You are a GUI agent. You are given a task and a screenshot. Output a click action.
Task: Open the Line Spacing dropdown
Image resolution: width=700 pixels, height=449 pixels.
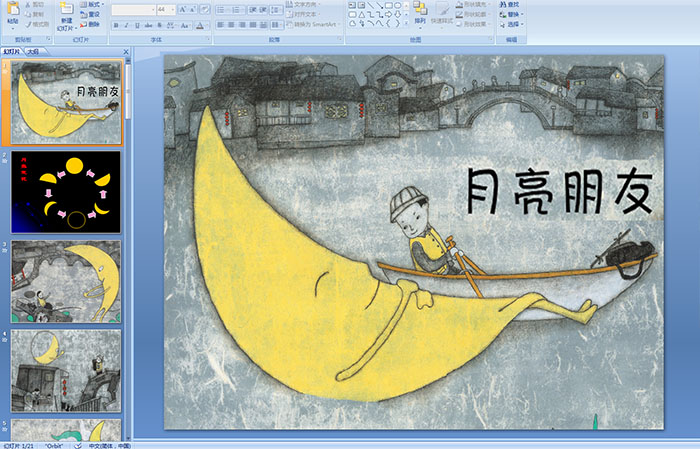277,9
